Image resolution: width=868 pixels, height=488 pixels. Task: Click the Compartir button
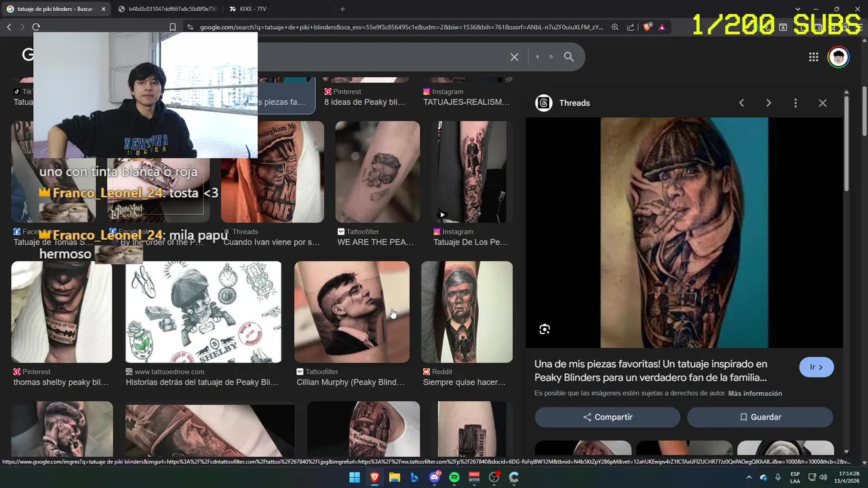pos(608,417)
